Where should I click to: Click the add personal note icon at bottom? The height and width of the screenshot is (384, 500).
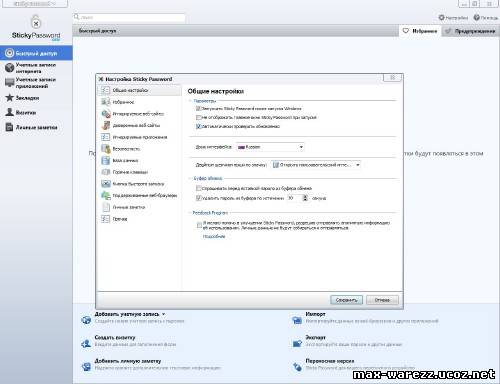[86, 367]
